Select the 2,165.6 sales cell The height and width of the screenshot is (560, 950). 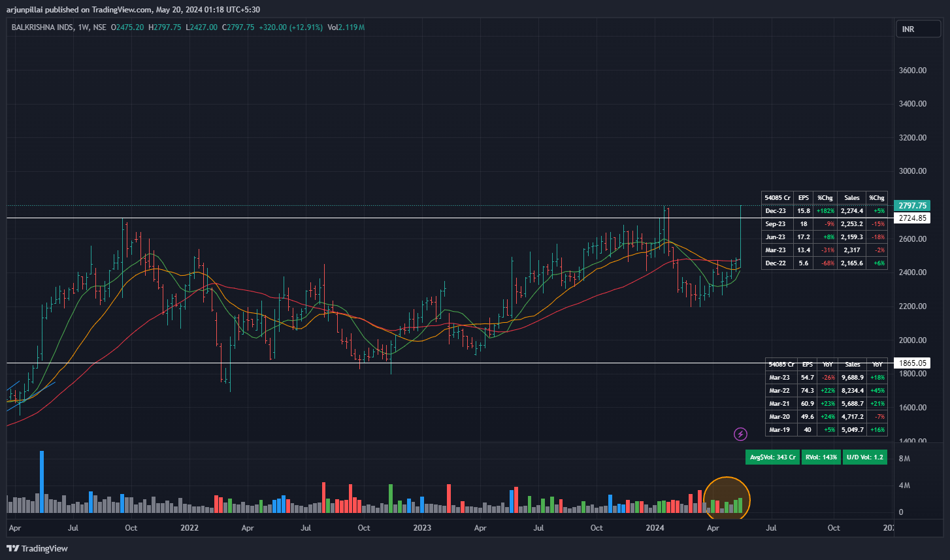(x=852, y=263)
